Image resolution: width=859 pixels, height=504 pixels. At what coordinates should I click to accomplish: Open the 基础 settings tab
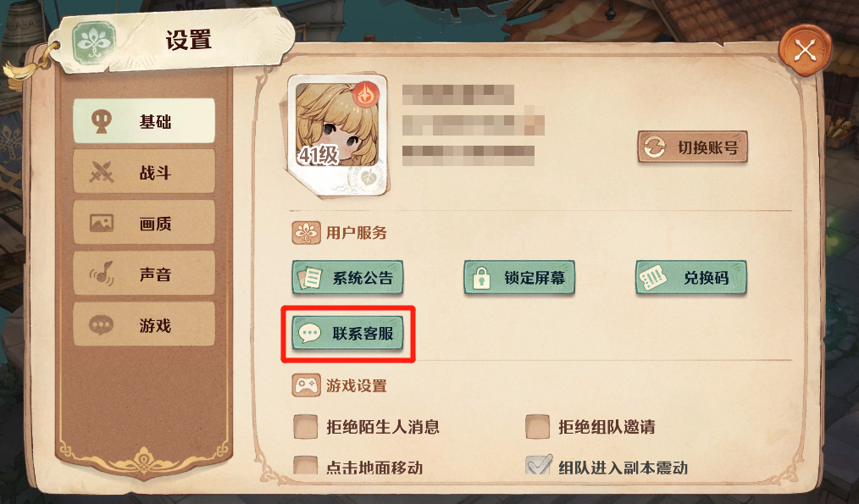[143, 121]
